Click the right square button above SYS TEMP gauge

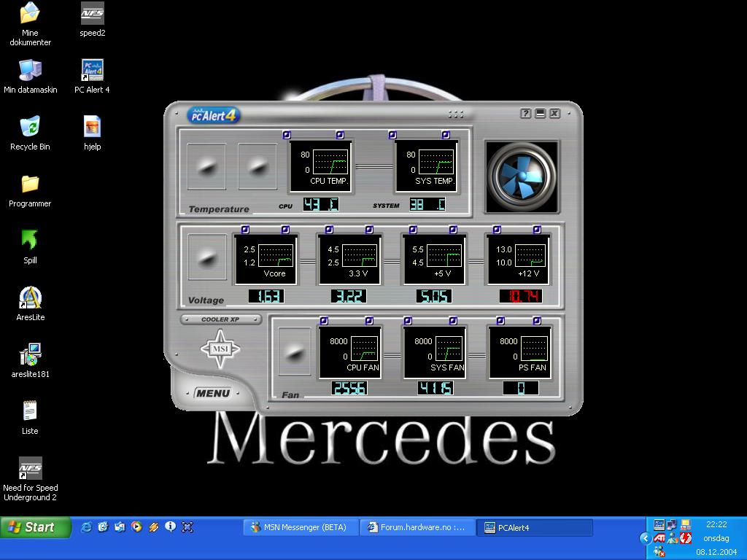tap(446, 135)
